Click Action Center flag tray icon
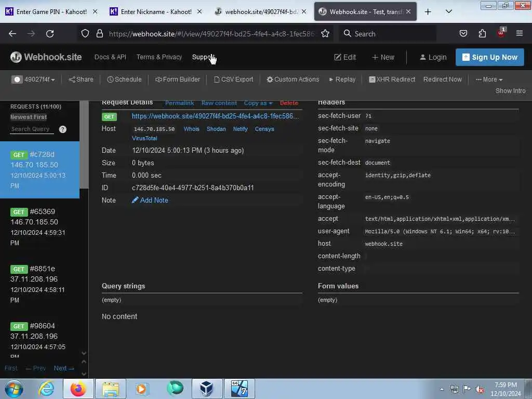The width and height of the screenshot is (532, 399). tap(467, 389)
